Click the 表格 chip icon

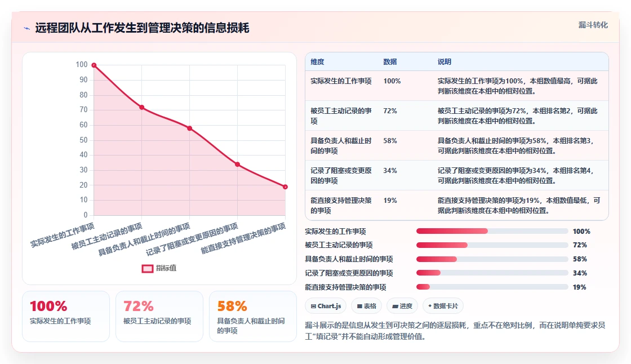[x=360, y=307]
